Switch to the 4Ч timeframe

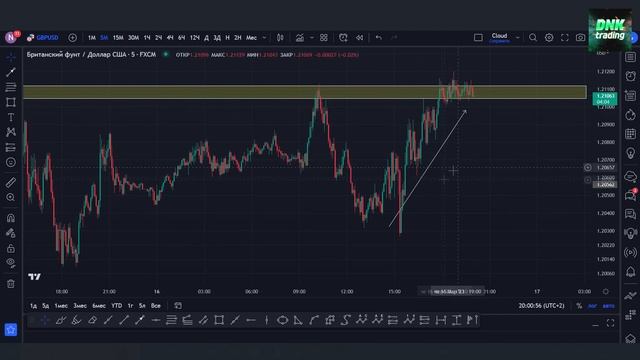point(170,38)
